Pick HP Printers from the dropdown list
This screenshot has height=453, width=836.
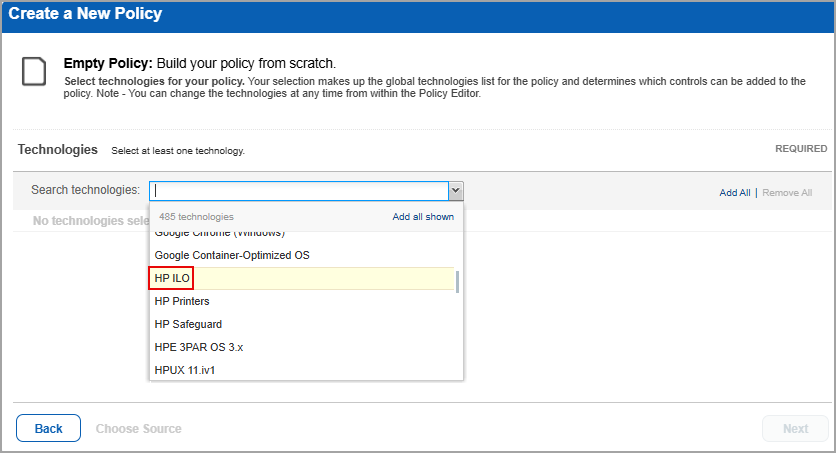(x=182, y=301)
